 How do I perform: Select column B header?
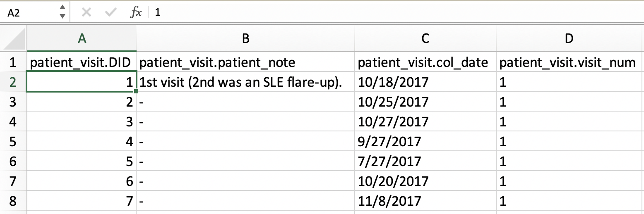(245, 38)
